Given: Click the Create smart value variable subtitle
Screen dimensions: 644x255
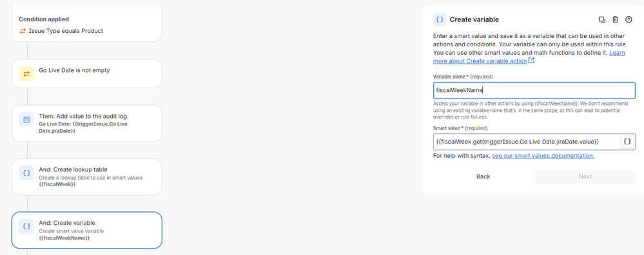Looking at the screenshot, I should 71,231.
